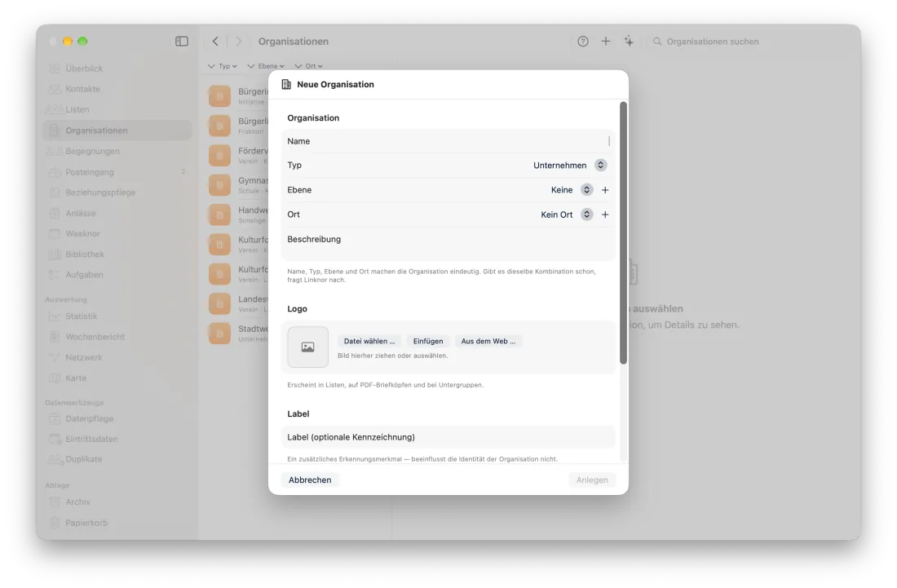
Task: Click the logo image placeholder
Action: pos(307,347)
